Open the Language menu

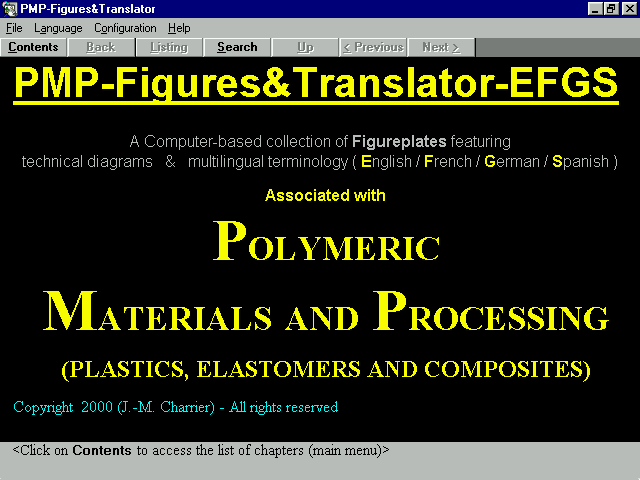point(58,28)
